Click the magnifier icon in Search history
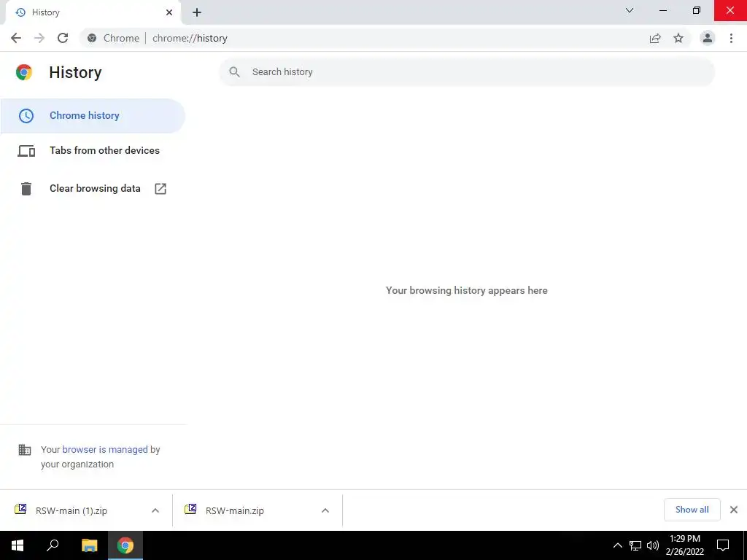The height and width of the screenshot is (560, 747). (x=234, y=72)
